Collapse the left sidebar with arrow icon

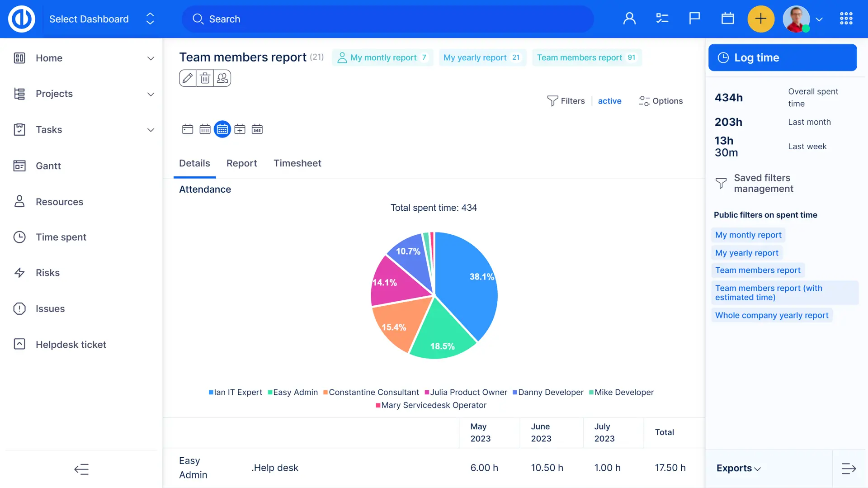81,469
